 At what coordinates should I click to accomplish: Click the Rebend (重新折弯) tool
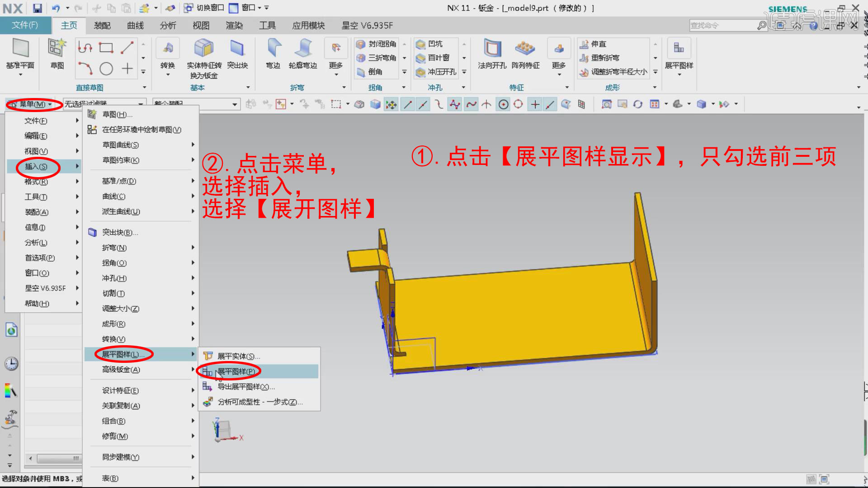click(x=599, y=58)
